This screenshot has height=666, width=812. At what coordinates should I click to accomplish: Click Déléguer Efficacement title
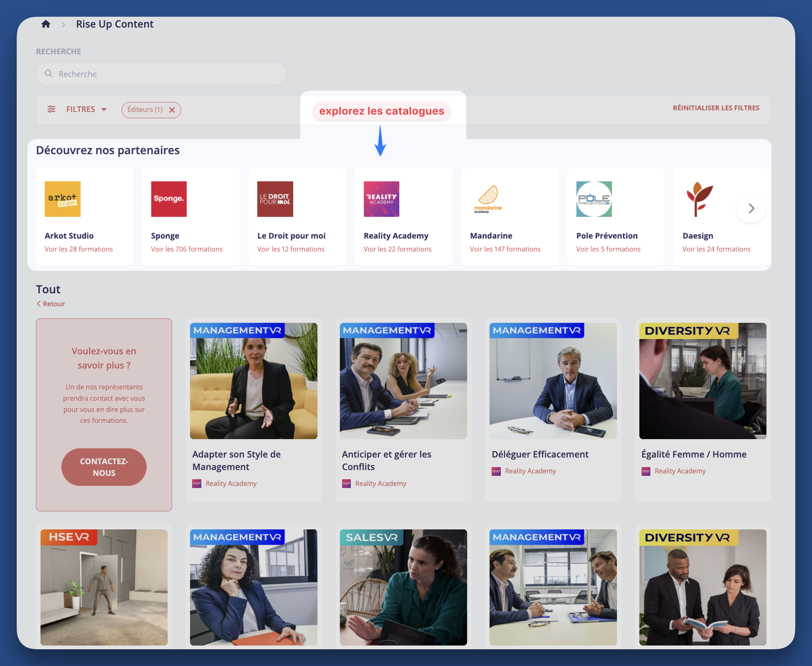[540, 454]
